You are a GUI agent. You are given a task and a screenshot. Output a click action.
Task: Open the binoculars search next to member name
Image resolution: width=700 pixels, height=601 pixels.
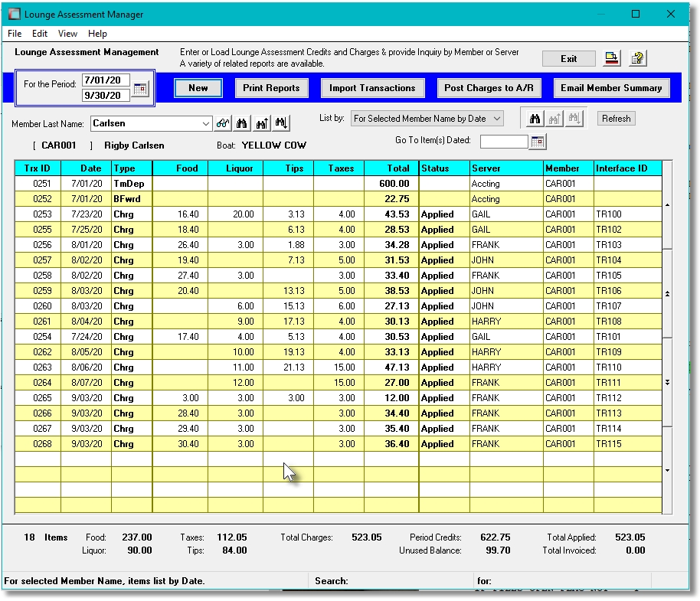pos(242,123)
